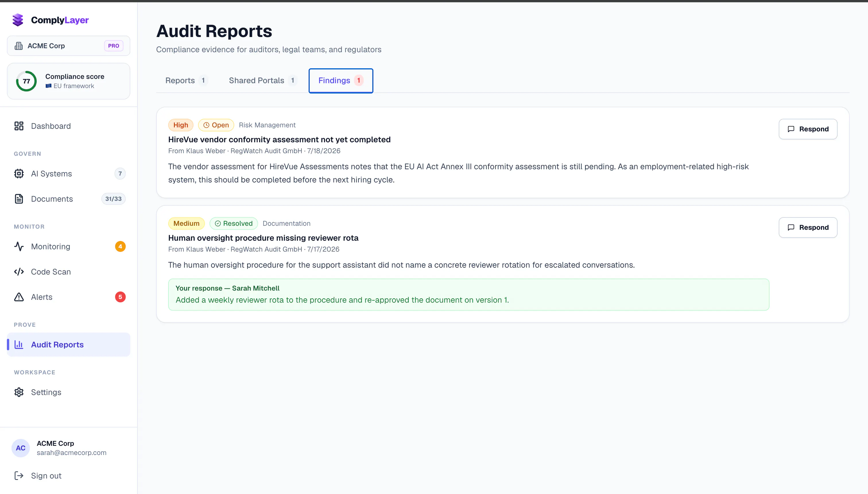Viewport: 868px width, 494px height.
Task: Click the compliance score 77 ring
Action: tap(26, 81)
